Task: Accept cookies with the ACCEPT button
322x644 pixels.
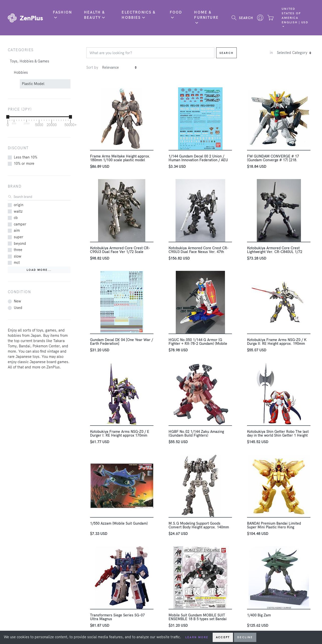Action: tap(223, 637)
